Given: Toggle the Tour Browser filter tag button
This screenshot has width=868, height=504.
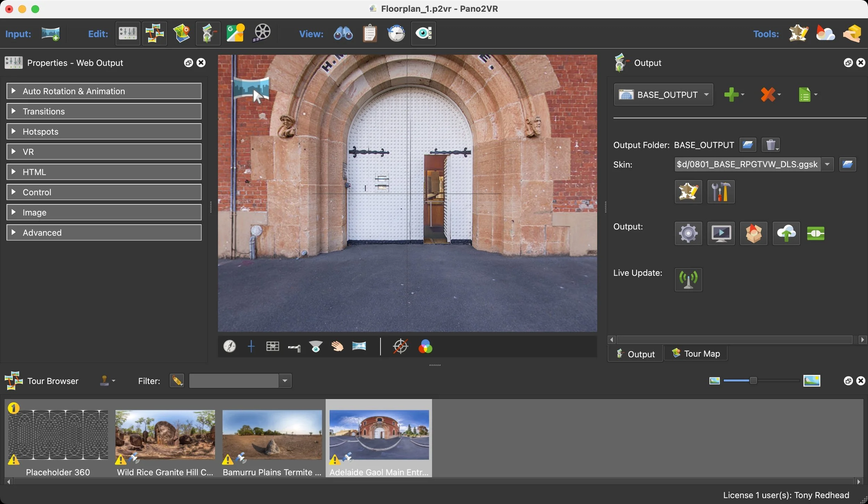Looking at the screenshot, I should click(177, 381).
